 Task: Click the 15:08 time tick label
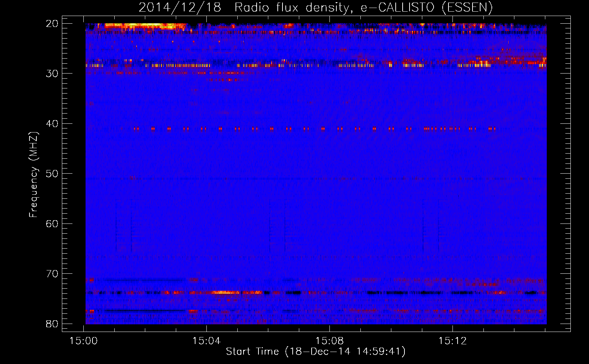(x=329, y=341)
